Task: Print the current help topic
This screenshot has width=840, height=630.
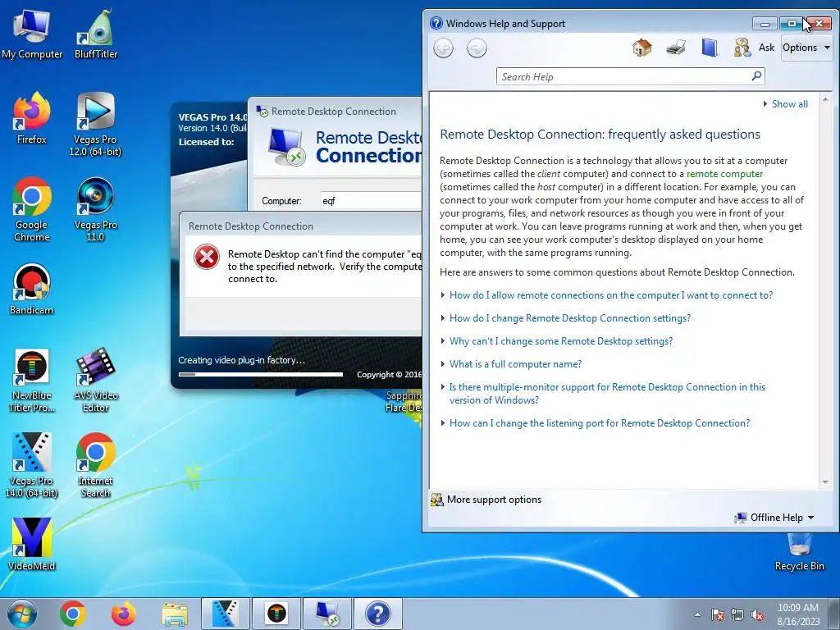Action: point(676,48)
